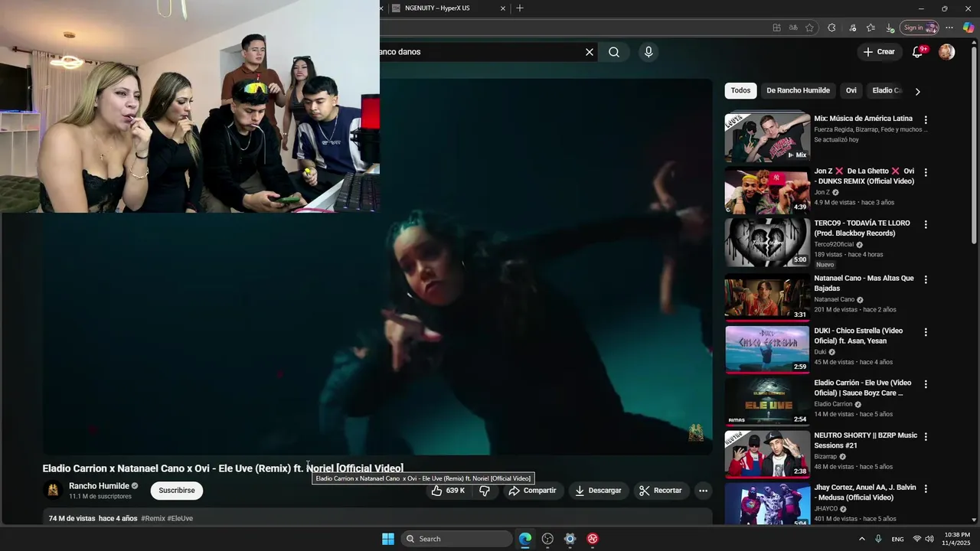Click the translate page icon in address bar
Image resolution: width=980 pixels, height=551 pixels.
[793, 28]
